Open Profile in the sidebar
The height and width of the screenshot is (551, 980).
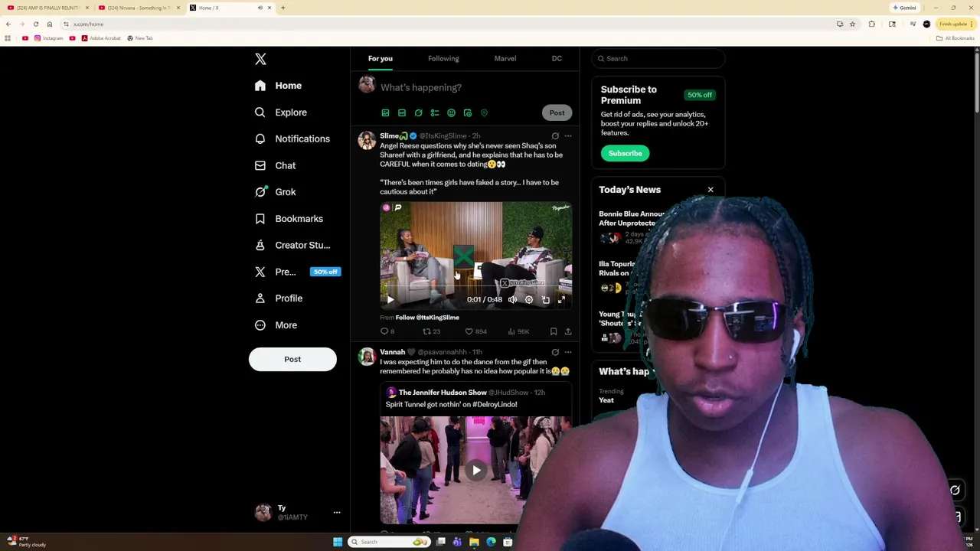click(279, 298)
